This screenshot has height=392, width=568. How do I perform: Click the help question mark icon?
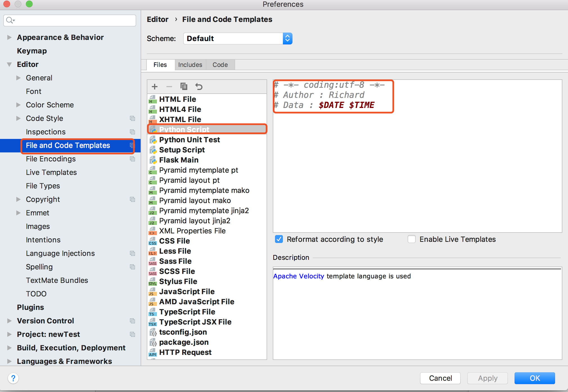(x=13, y=378)
